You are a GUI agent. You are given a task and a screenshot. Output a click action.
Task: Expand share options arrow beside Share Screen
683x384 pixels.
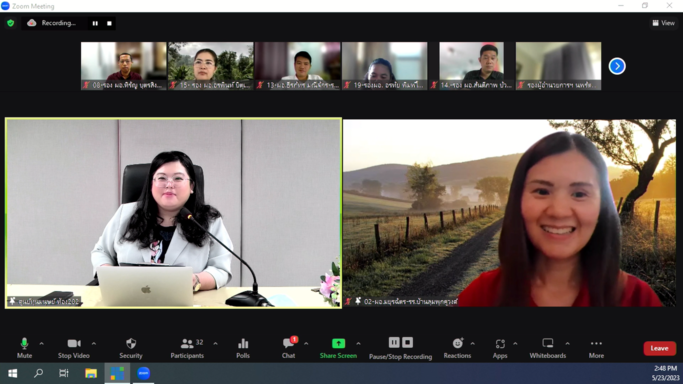(x=358, y=344)
